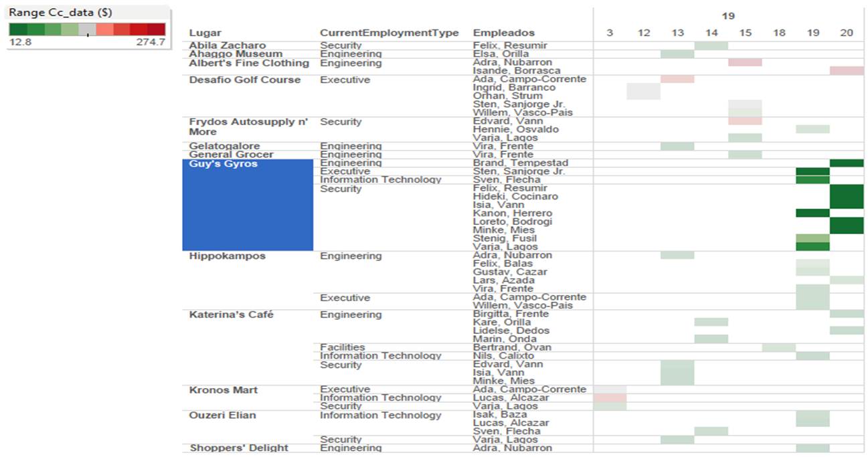Click the 'CurrentEmploymentType' column header

[x=389, y=33]
